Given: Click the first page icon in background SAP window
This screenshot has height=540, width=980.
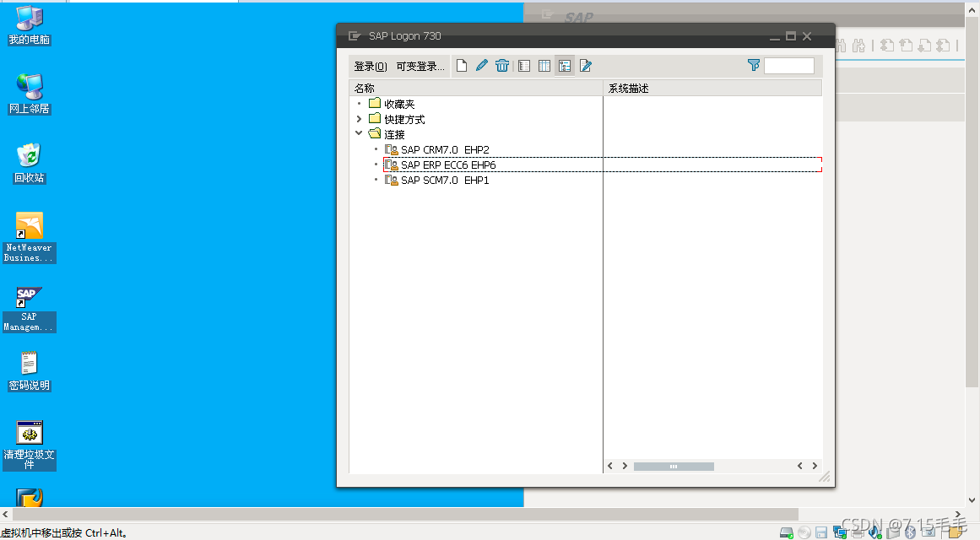Looking at the screenshot, I should pyautogui.click(x=887, y=45).
